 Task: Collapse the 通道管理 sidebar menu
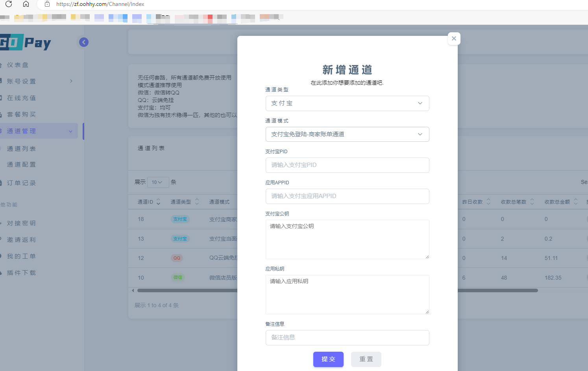39,131
